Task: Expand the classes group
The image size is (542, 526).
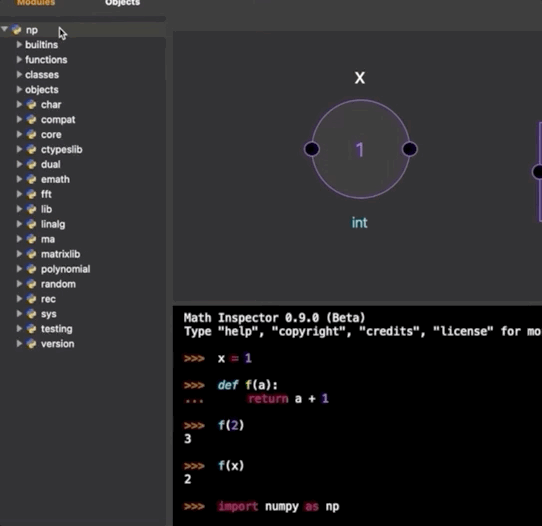Action: click(19, 74)
